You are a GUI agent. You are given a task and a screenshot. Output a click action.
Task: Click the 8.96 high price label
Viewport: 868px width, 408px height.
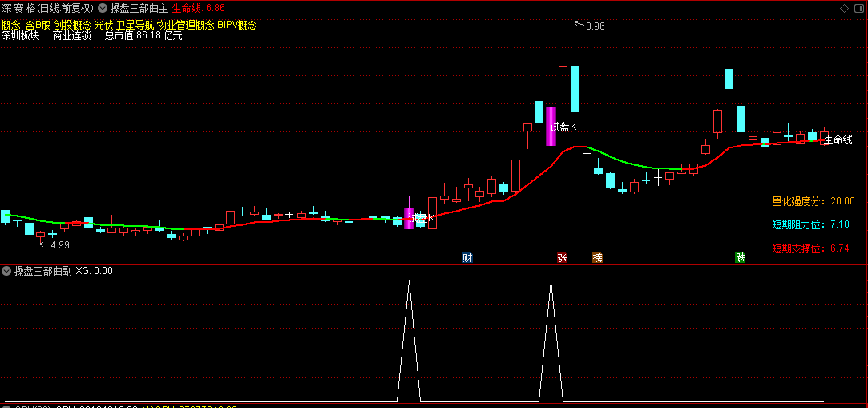coord(595,26)
